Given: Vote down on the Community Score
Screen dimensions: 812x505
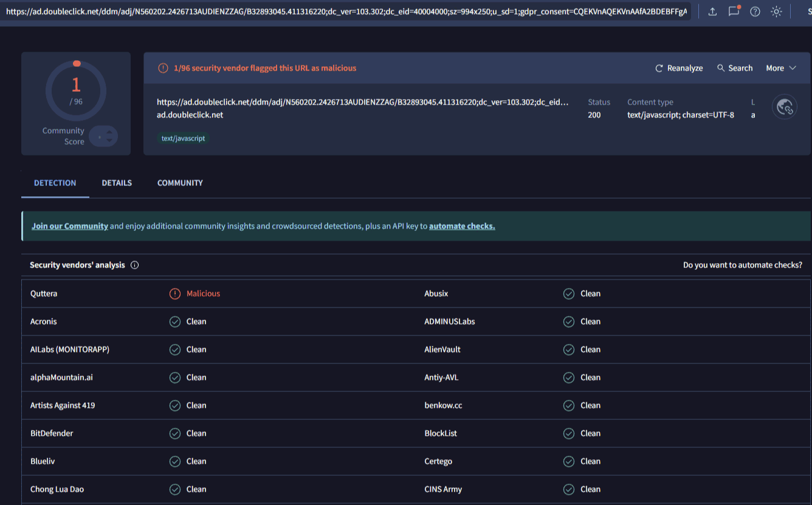Looking at the screenshot, I should [109, 141].
